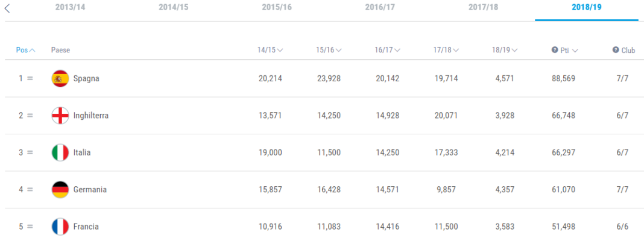Click the help icon beside Club

[616, 50]
